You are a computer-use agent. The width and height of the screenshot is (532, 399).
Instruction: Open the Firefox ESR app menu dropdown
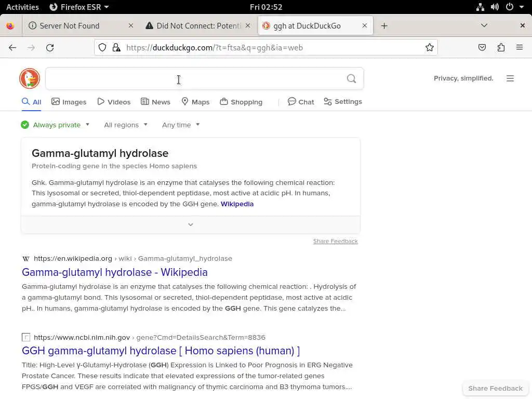tap(79, 7)
